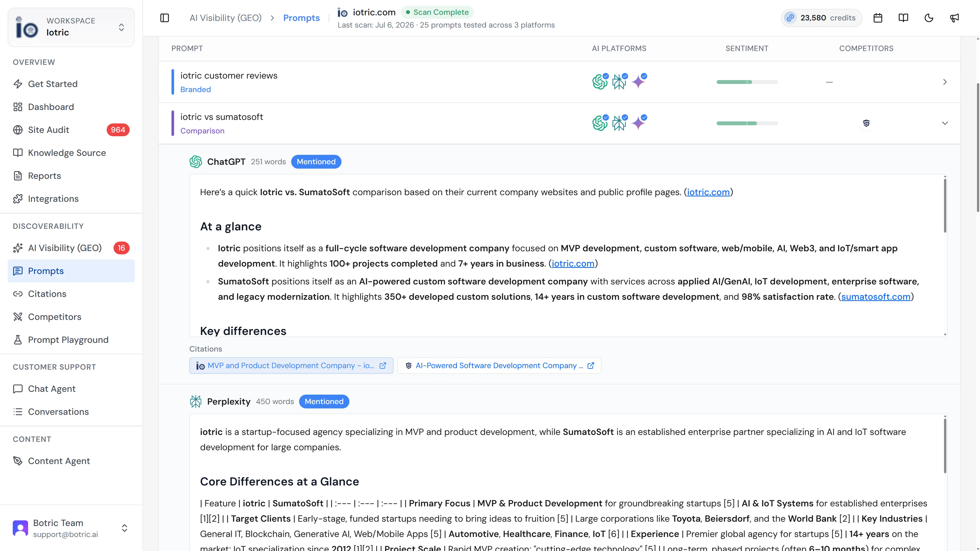This screenshot has height=551, width=980.
Task: Open AI Visibility (GEO) in sidebar
Action: [71, 248]
